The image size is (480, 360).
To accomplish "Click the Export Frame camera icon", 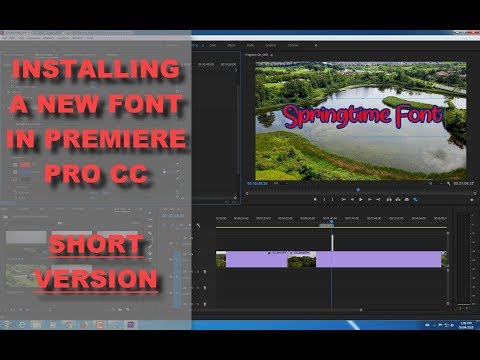I will [407, 199].
